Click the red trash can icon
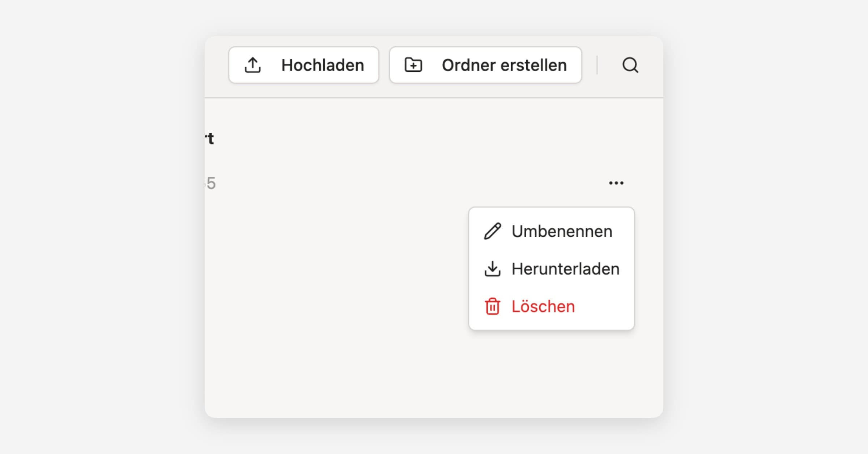The width and height of the screenshot is (868, 454). pos(492,307)
